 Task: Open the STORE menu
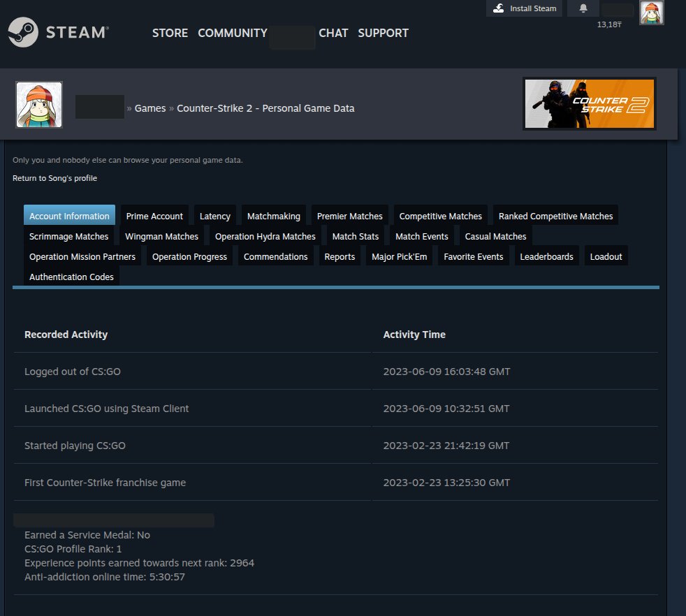(x=170, y=33)
